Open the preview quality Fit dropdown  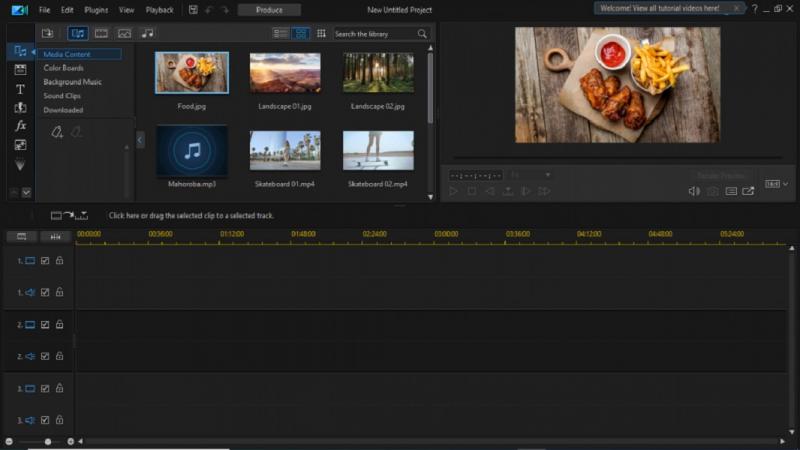(531, 175)
